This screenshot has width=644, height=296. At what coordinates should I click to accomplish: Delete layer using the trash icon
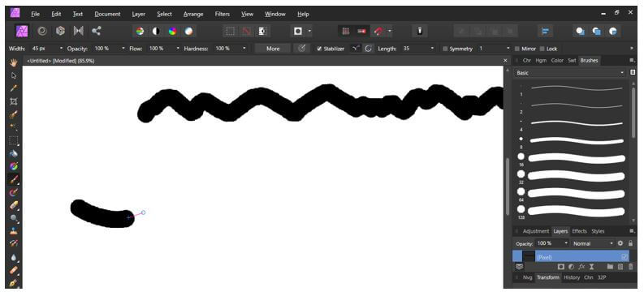[x=631, y=267]
